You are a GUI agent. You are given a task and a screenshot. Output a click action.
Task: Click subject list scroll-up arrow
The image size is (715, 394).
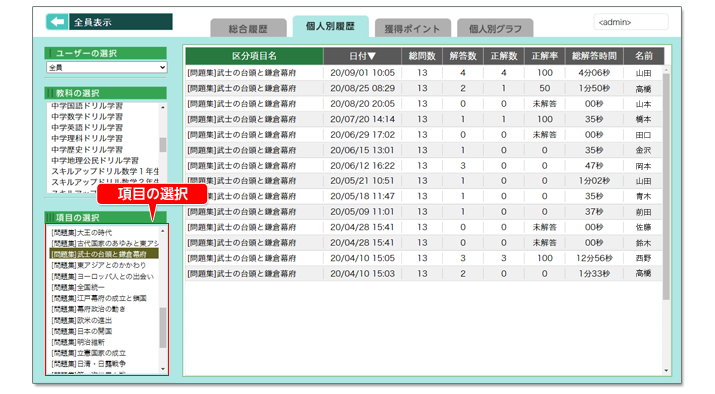point(163,107)
